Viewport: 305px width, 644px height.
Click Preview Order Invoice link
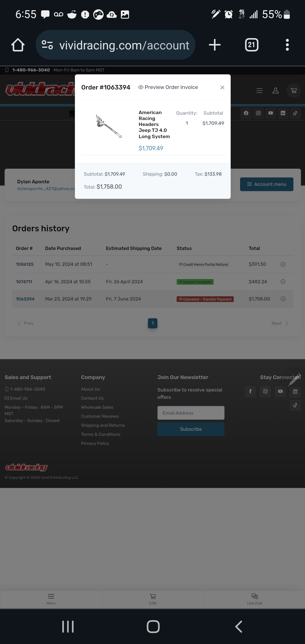168,87
